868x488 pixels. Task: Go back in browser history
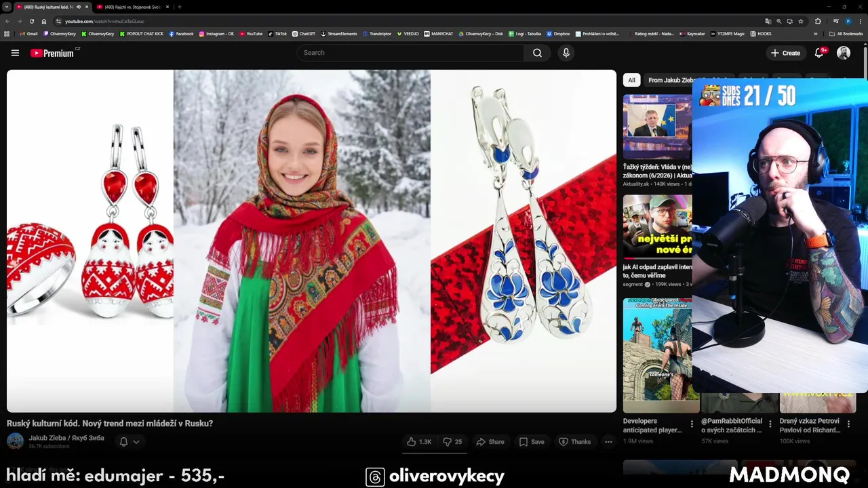tap(8, 21)
